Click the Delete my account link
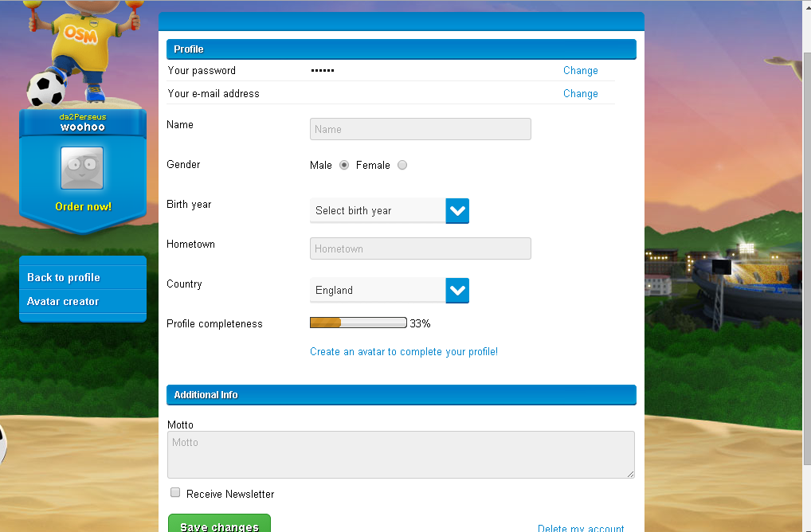This screenshot has width=811, height=532. [x=581, y=528]
